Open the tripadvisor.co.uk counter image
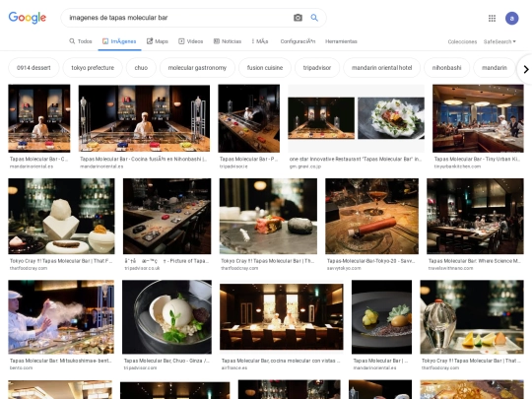This screenshot has width=532, height=399. click(166, 216)
